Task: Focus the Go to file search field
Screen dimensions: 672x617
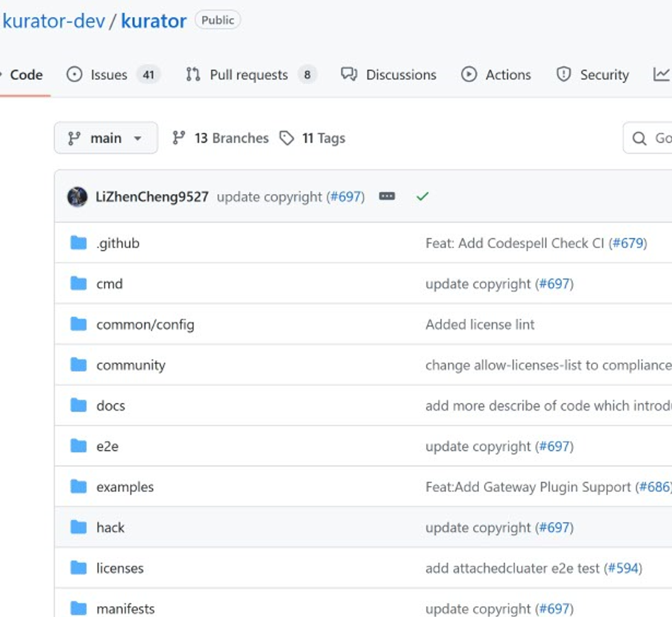Action: click(x=647, y=138)
